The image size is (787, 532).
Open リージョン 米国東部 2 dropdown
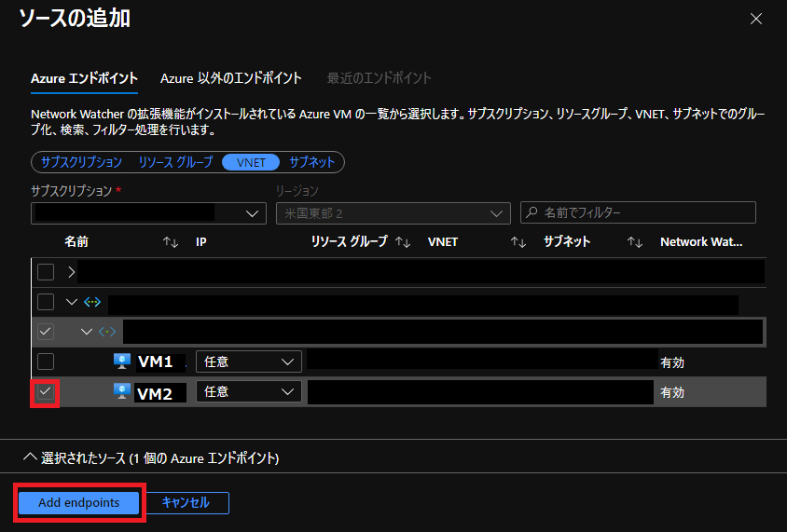coord(393,213)
